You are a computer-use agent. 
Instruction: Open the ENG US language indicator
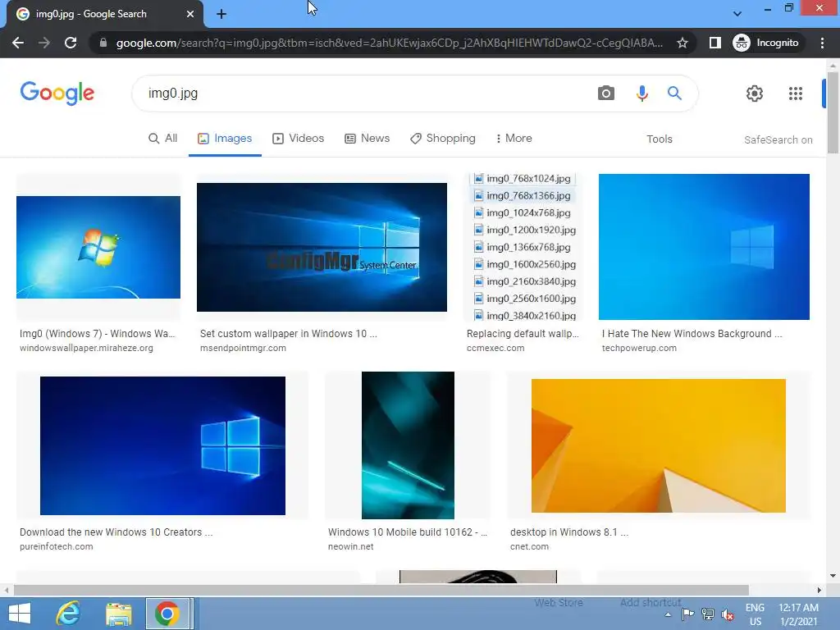click(755, 614)
